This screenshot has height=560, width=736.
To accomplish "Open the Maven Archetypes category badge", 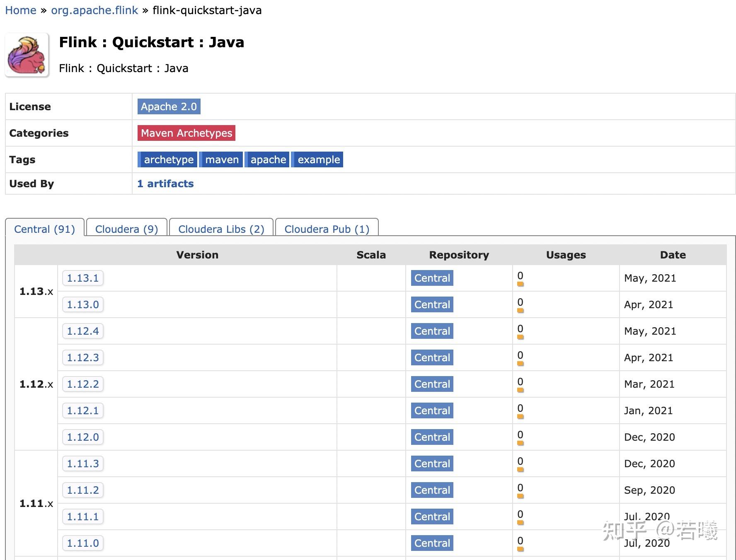I will click(x=186, y=133).
